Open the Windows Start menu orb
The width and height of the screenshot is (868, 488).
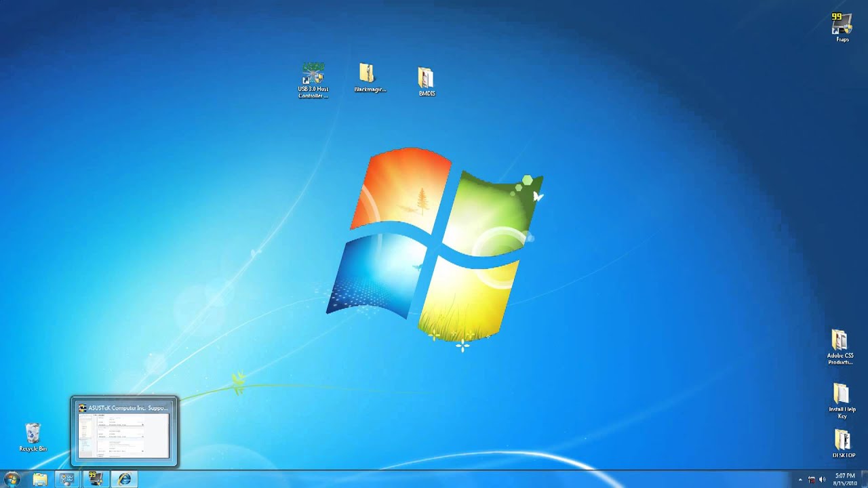pos(12,479)
